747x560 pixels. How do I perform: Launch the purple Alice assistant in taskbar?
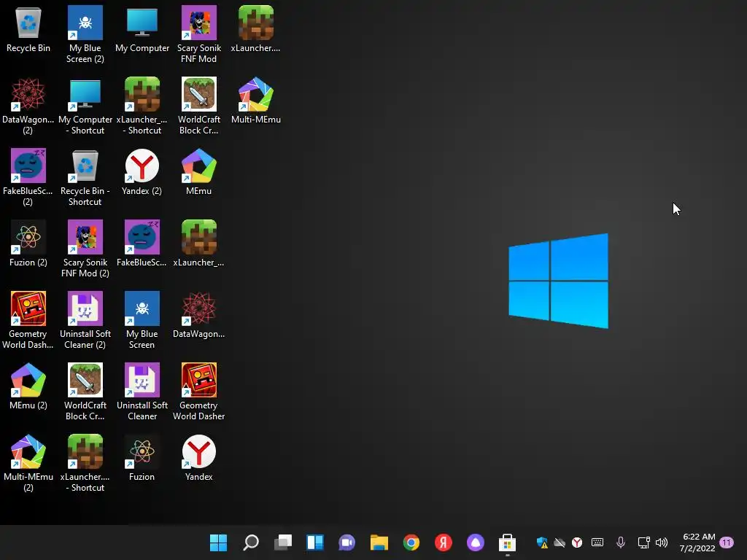click(x=476, y=542)
